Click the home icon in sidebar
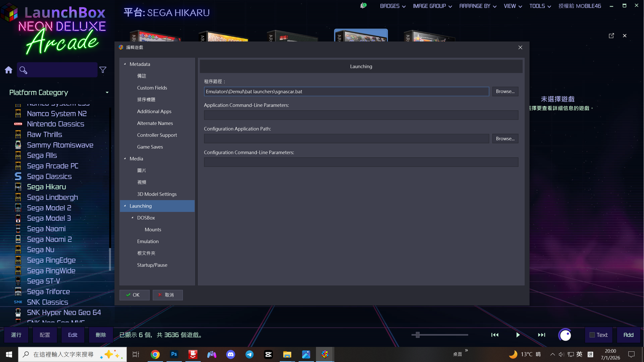This screenshot has width=644, height=362. pos(9,70)
